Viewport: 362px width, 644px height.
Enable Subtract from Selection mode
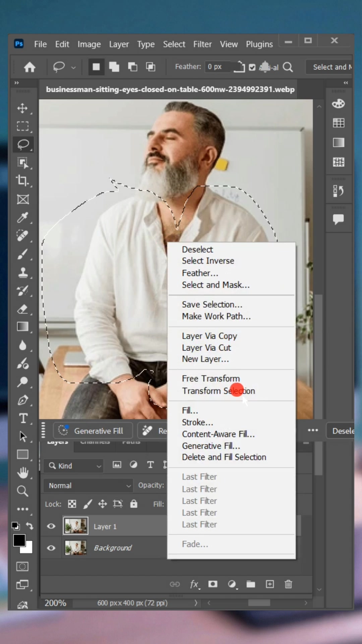pyautogui.click(x=132, y=67)
